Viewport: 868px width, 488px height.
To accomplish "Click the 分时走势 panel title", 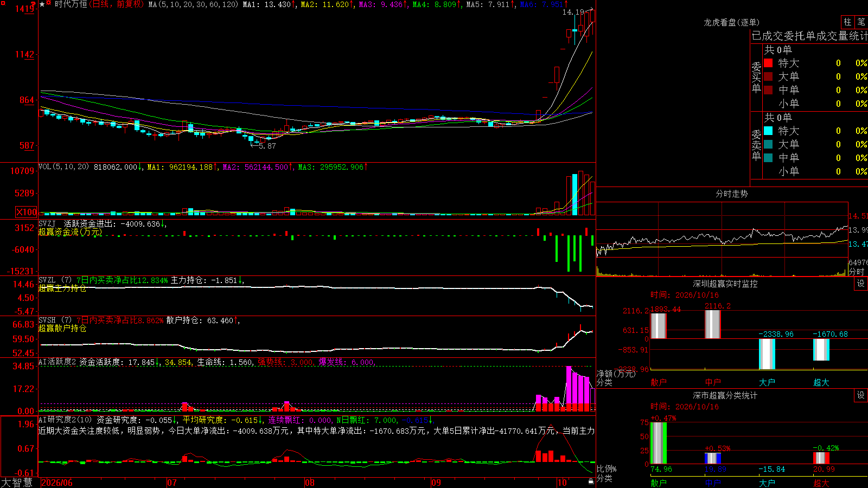I will coord(731,194).
